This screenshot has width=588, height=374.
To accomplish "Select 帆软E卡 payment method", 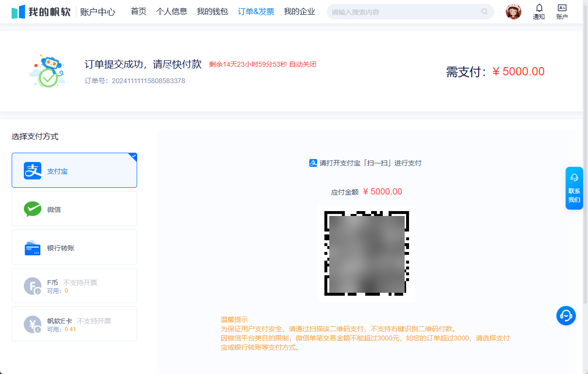I will (x=74, y=324).
